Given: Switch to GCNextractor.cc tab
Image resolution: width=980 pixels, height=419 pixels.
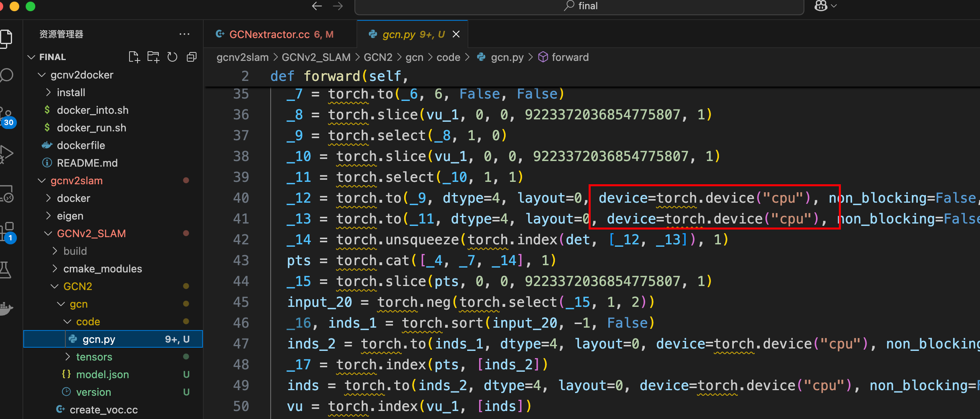Looking at the screenshot, I should point(280,34).
